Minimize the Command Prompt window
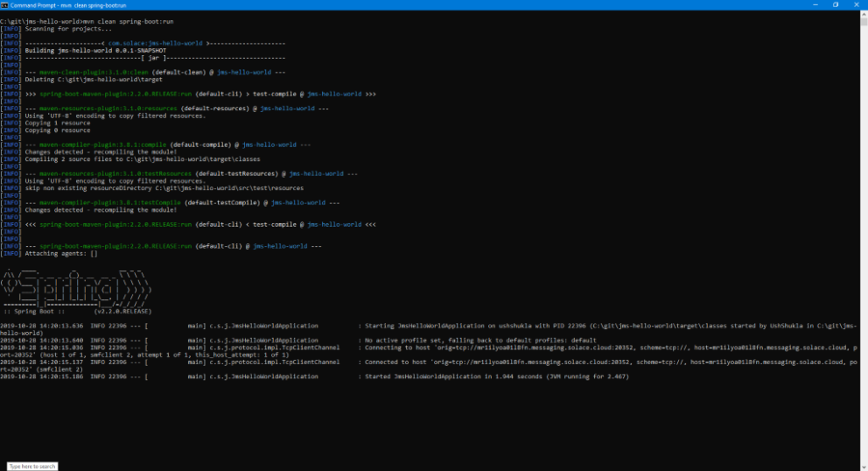 [x=810, y=4]
